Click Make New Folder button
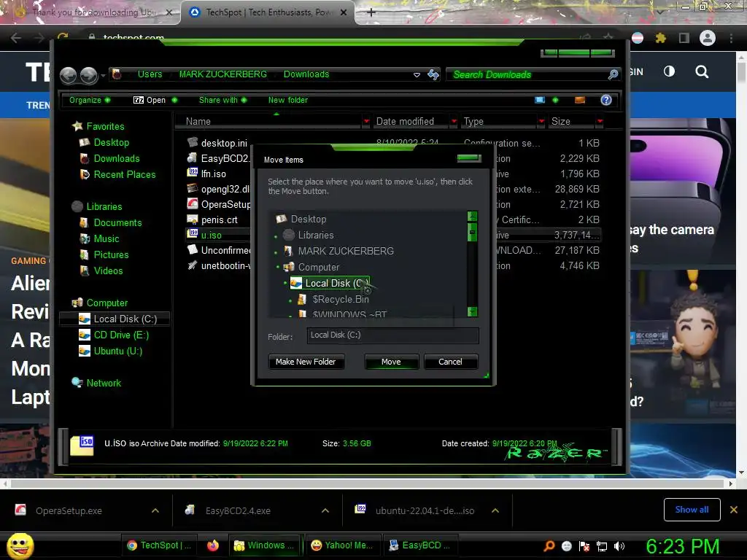Viewport: 747px width, 560px height. [x=306, y=362]
